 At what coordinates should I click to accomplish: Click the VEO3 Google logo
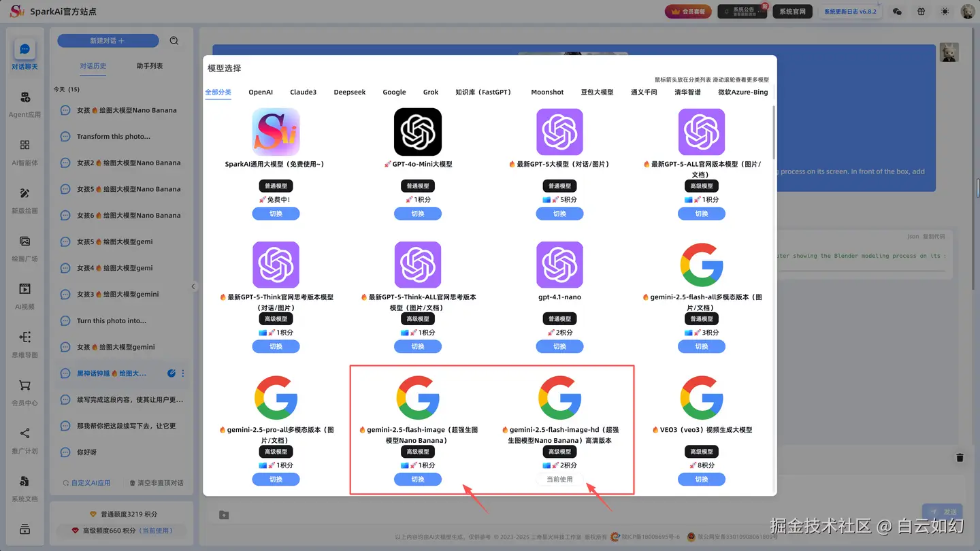coord(702,397)
